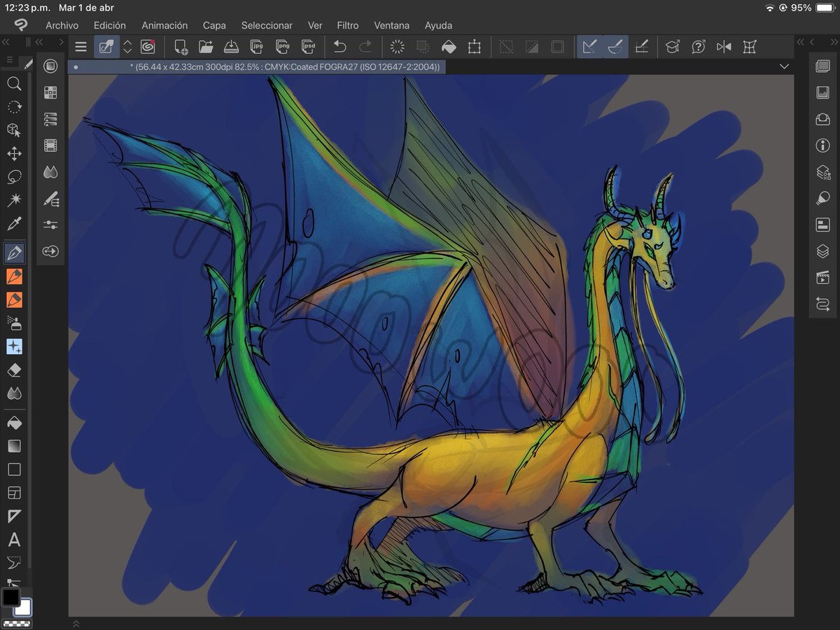Open the Filtro menu
This screenshot has width=840, height=630.
click(x=348, y=25)
